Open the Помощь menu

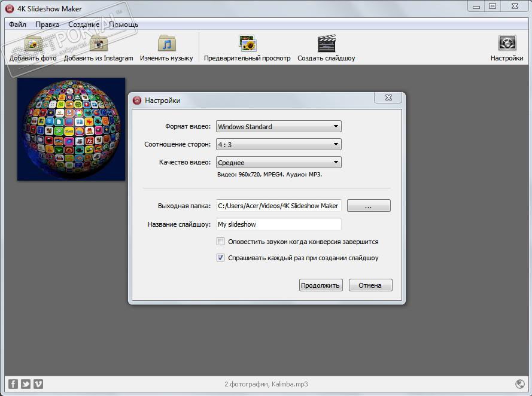coord(123,25)
